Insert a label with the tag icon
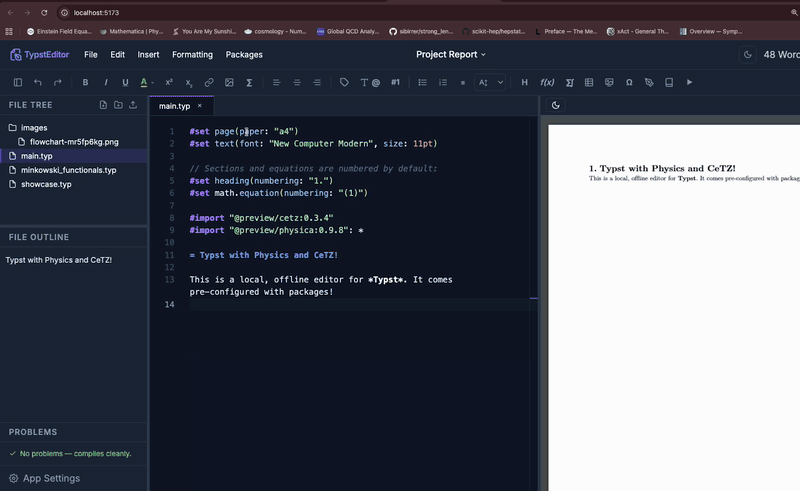The width and height of the screenshot is (800, 491). coord(344,82)
